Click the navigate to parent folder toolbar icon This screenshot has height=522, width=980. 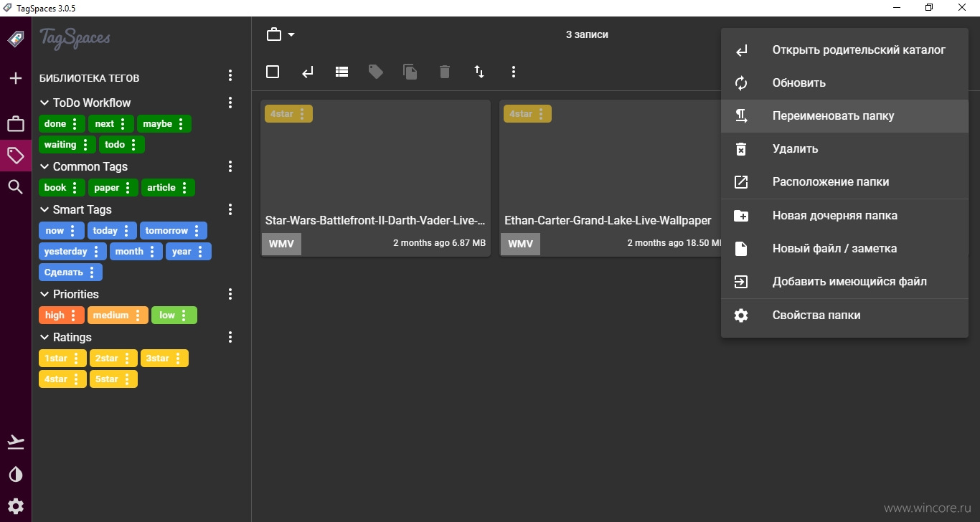[308, 72]
